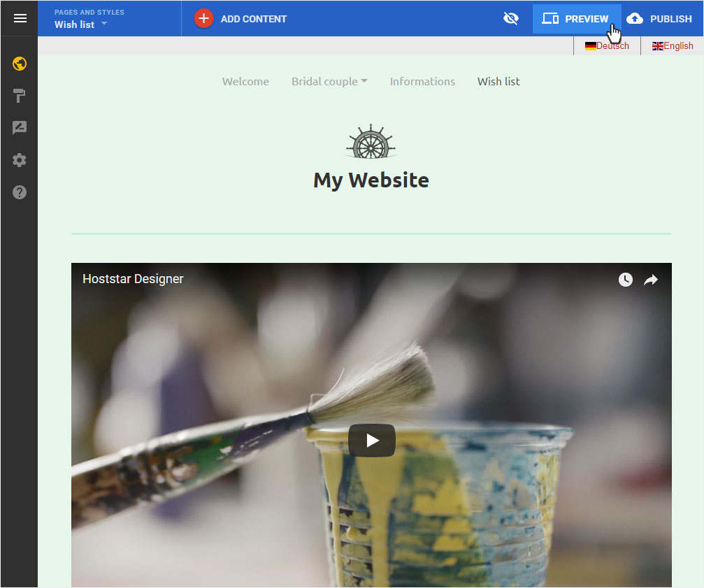Click the Publish button

pos(659,19)
